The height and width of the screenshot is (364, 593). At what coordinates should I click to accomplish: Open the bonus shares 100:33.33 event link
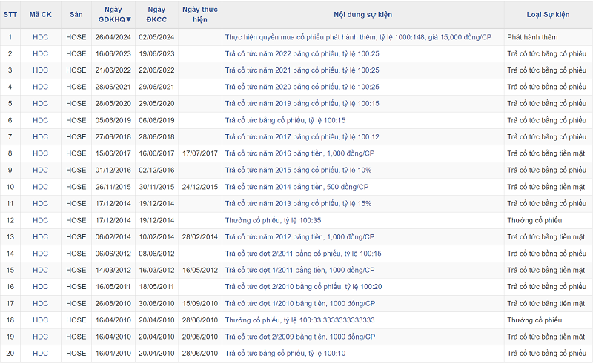(x=299, y=320)
